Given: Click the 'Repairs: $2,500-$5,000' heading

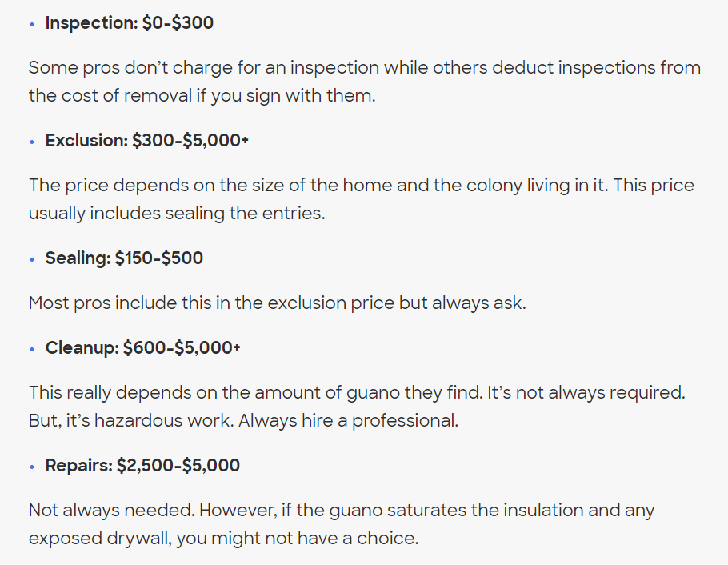Looking at the screenshot, I should pos(142,466).
